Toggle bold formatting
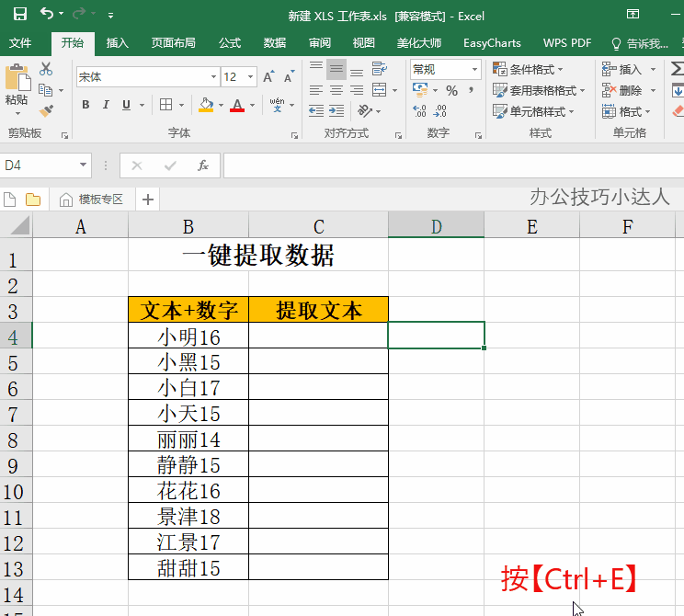The width and height of the screenshot is (684, 616). [x=85, y=105]
